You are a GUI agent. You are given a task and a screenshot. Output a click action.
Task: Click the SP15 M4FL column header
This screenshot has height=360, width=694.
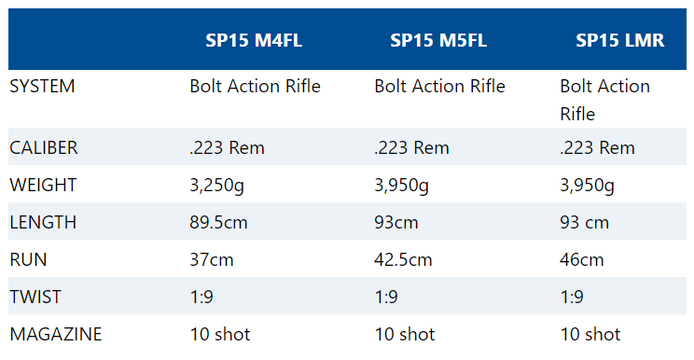click(254, 40)
